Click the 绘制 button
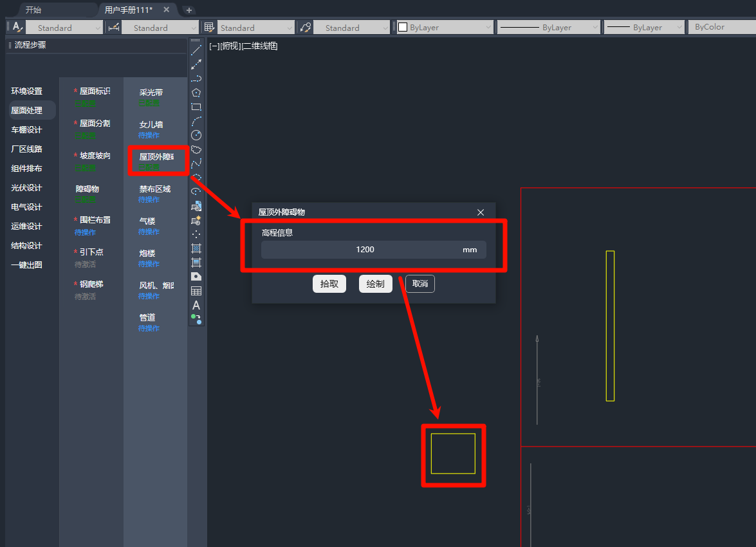The width and height of the screenshot is (756, 547). 376,284
